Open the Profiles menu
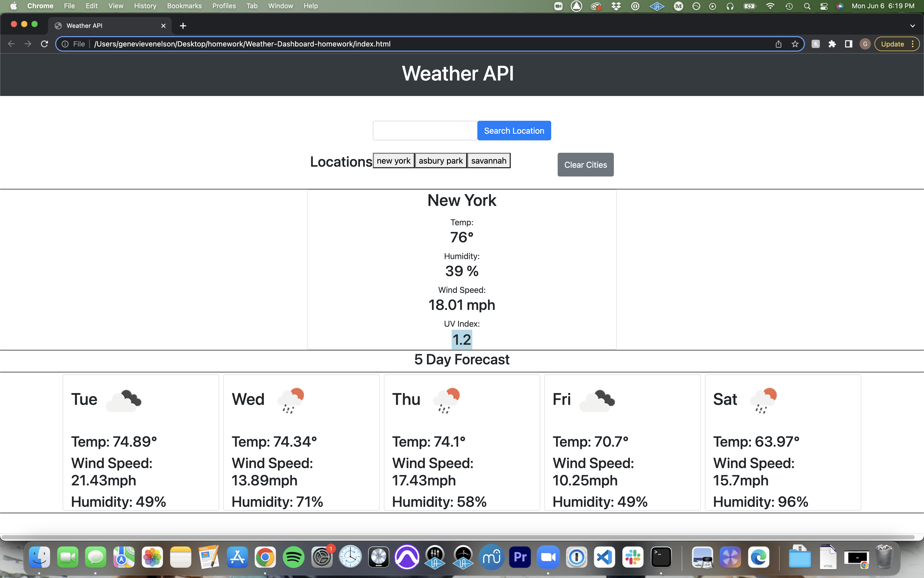 point(224,6)
